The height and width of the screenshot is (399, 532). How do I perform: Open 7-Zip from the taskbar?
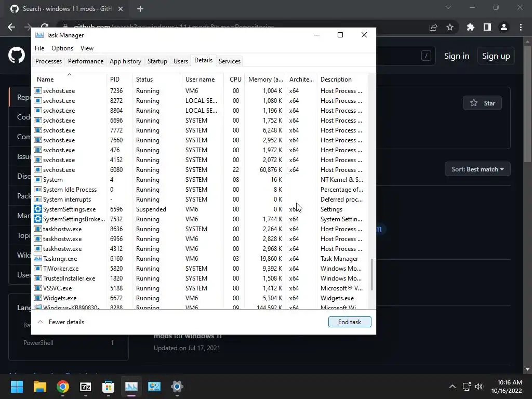(x=86, y=387)
